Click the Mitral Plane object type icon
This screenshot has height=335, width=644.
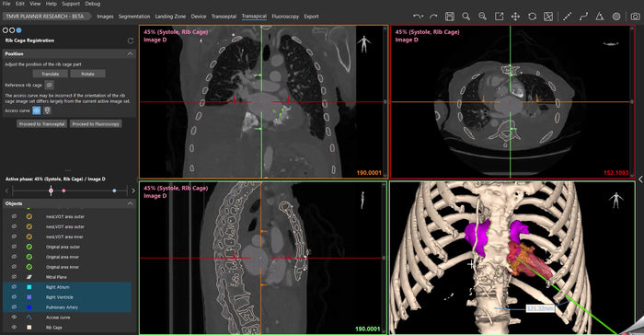(x=29, y=277)
